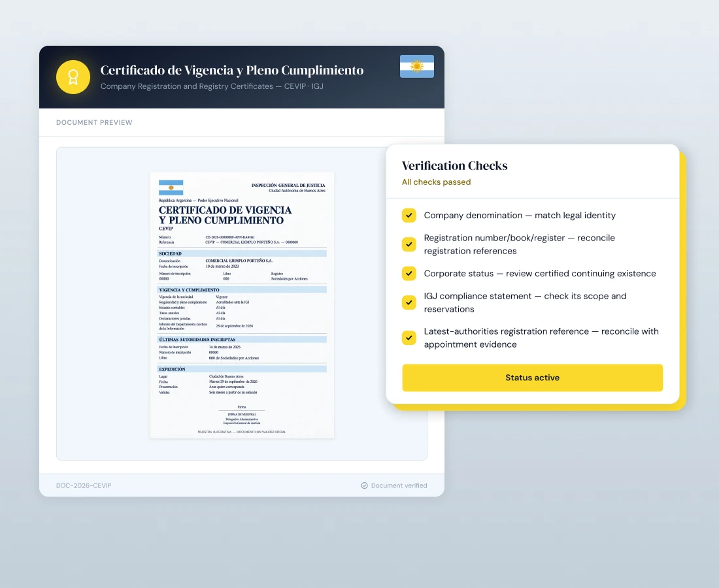This screenshot has width=719, height=588.
Task: Click Corporate status — review certified continuing existence text
Action: [540, 274]
